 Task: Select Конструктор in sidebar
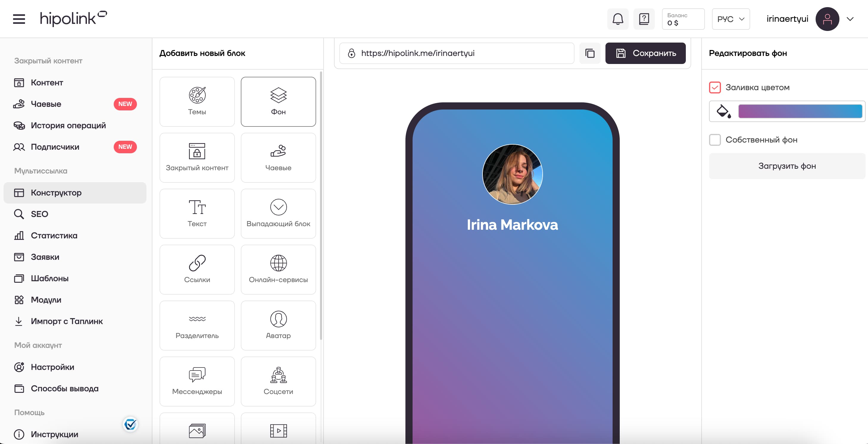(75, 193)
